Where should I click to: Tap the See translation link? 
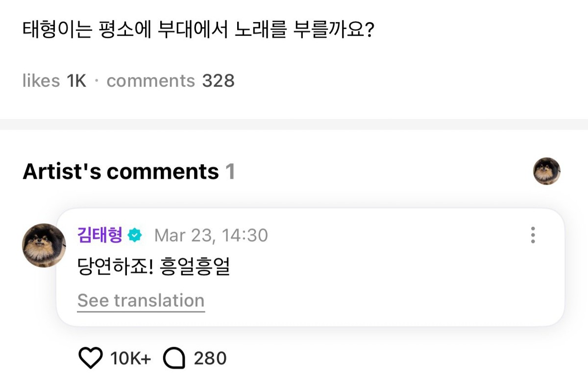141,300
